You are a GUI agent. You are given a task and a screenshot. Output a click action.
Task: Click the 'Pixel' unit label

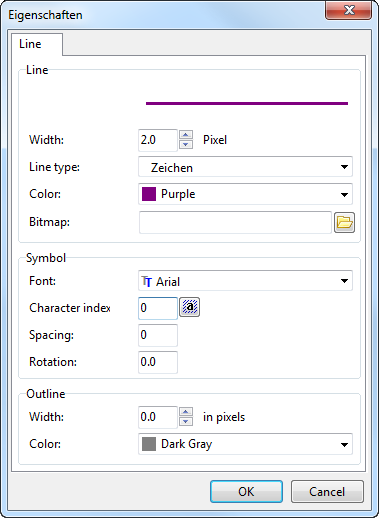(215, 140)
